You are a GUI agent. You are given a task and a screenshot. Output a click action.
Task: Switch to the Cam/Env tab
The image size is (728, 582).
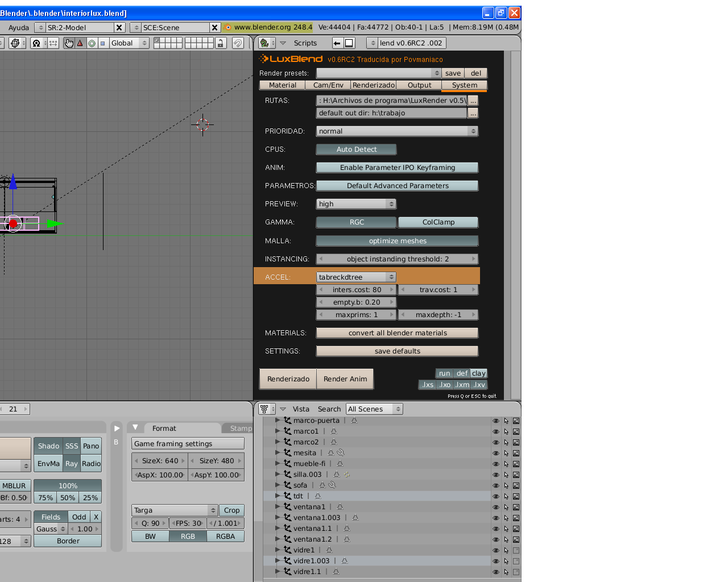click(328, 85)
